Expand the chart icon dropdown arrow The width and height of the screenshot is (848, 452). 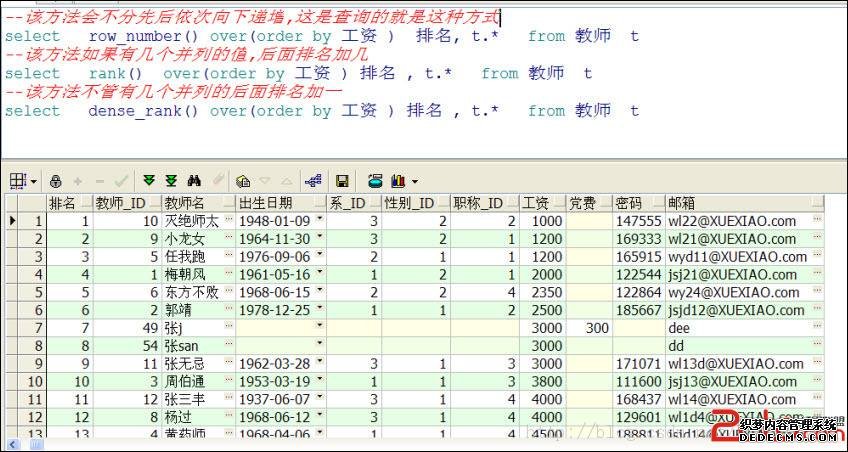(x=414, y=182)
